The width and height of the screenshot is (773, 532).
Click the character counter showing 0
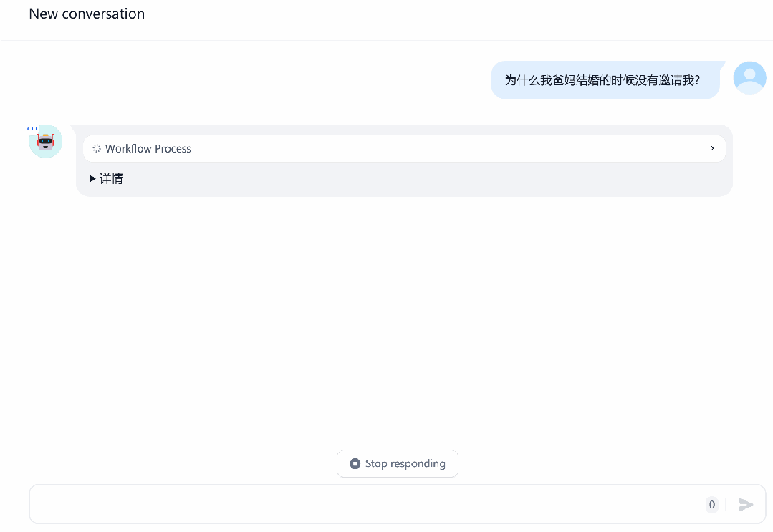click(712, 504)
